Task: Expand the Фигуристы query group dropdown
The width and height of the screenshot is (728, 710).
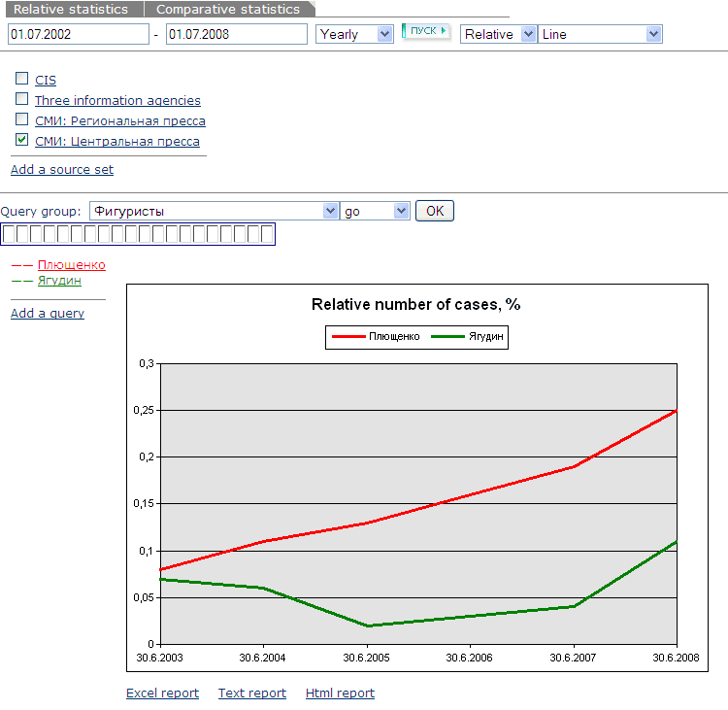Action: pyautogui.click(x=213, y=211)
